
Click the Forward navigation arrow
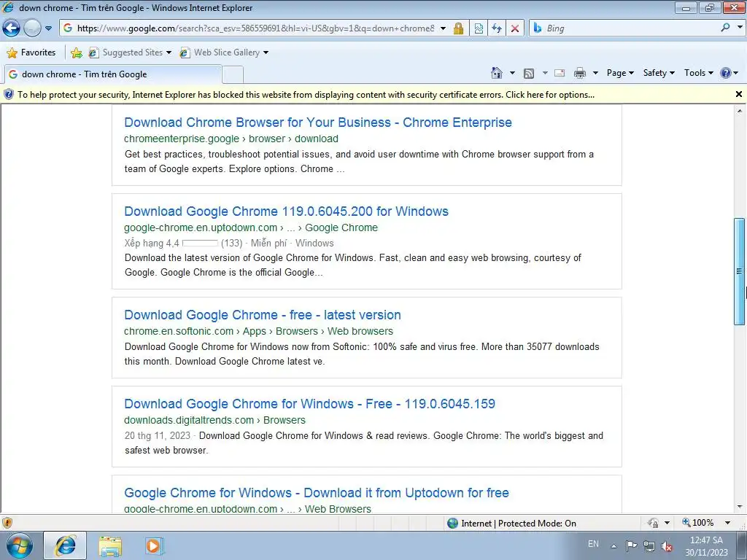(32, 28)
